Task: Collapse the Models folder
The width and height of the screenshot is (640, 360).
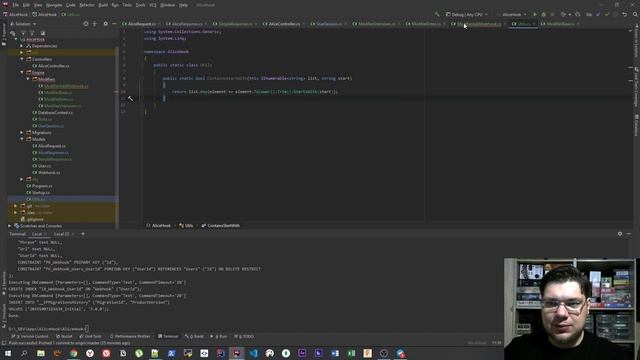Action: coord(22,139)
